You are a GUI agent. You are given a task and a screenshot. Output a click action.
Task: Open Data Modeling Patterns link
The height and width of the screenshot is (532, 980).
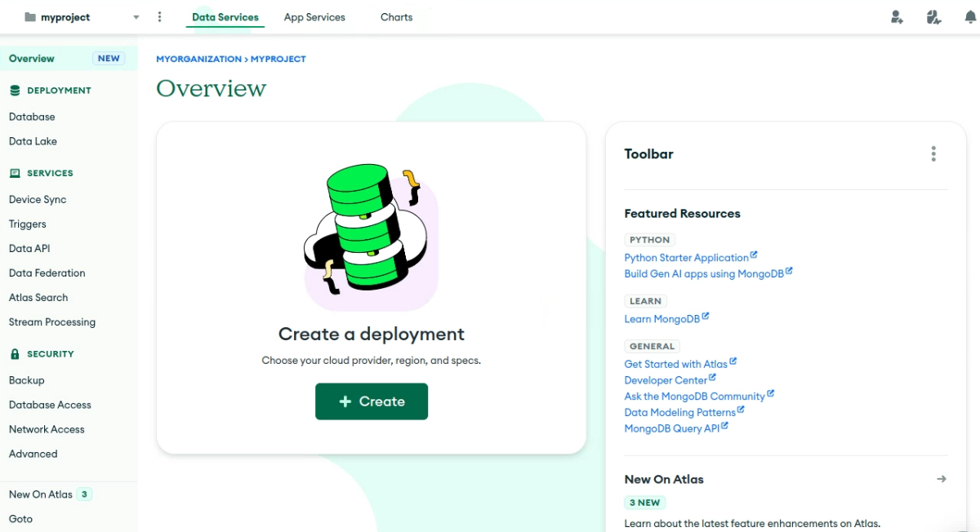coord(680,412)
